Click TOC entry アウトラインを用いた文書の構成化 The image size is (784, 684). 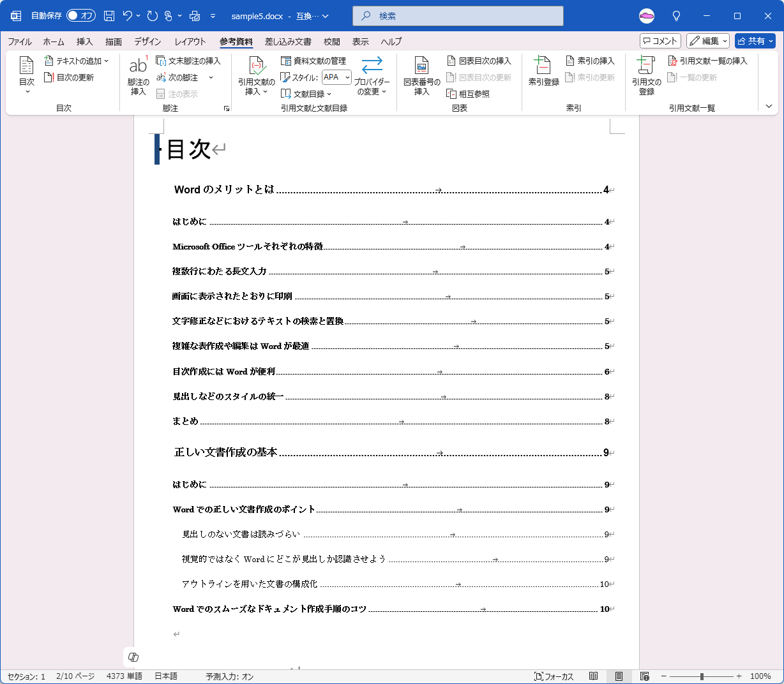pos(395,584)
